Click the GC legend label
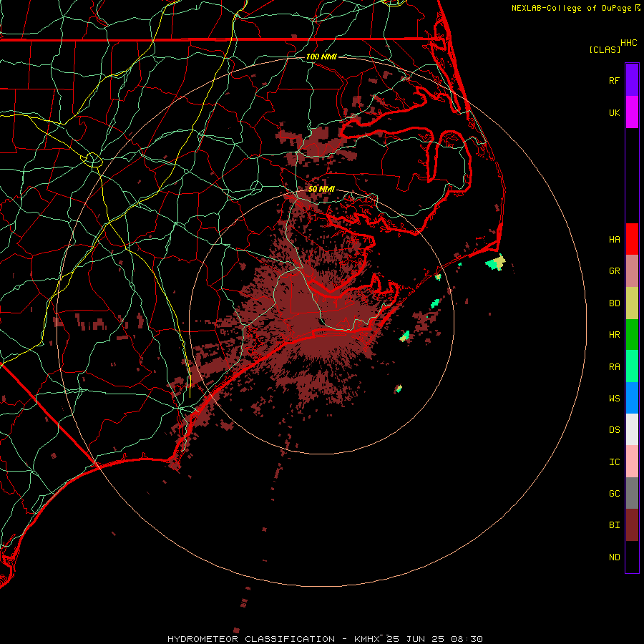Image resolution: width=644 pixels, height=644 pixels. tap(614, 494)
